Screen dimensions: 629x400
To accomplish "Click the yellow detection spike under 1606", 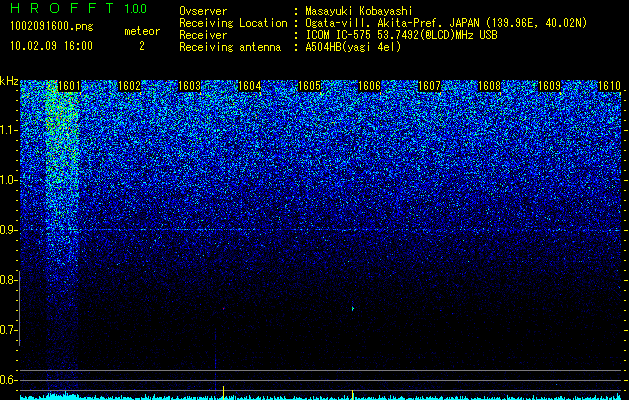I will [x=352, y=394].
